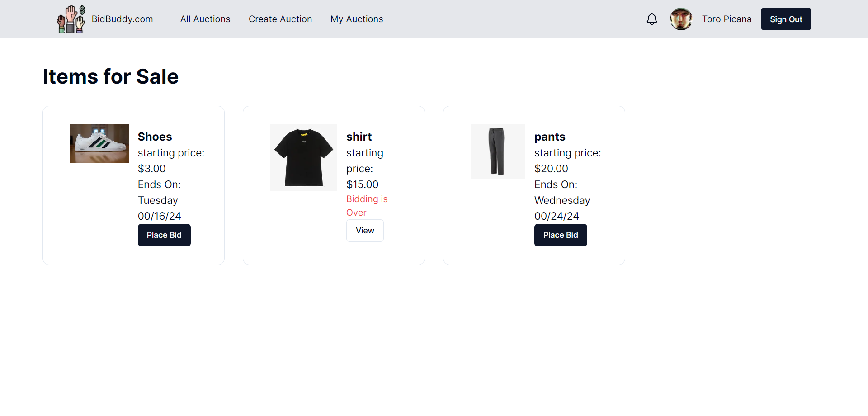Click the shirt item title

point(359,137)
